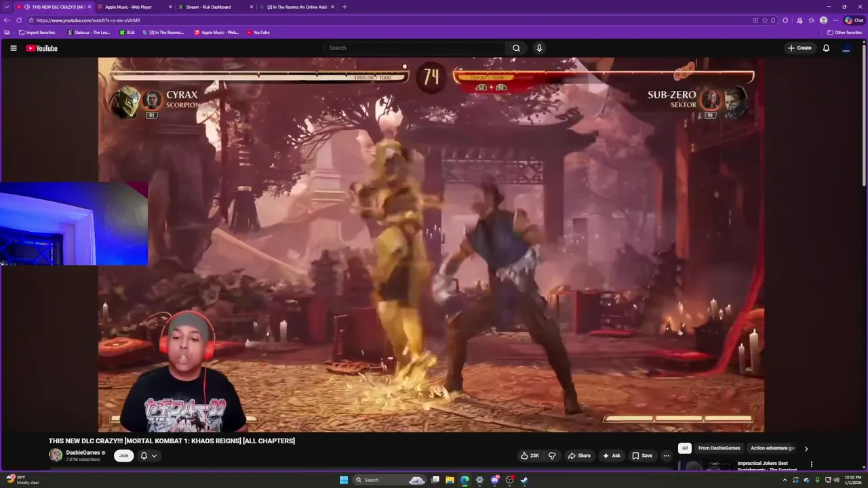Open the DashieGames channel avatar

tap(56, 455)
